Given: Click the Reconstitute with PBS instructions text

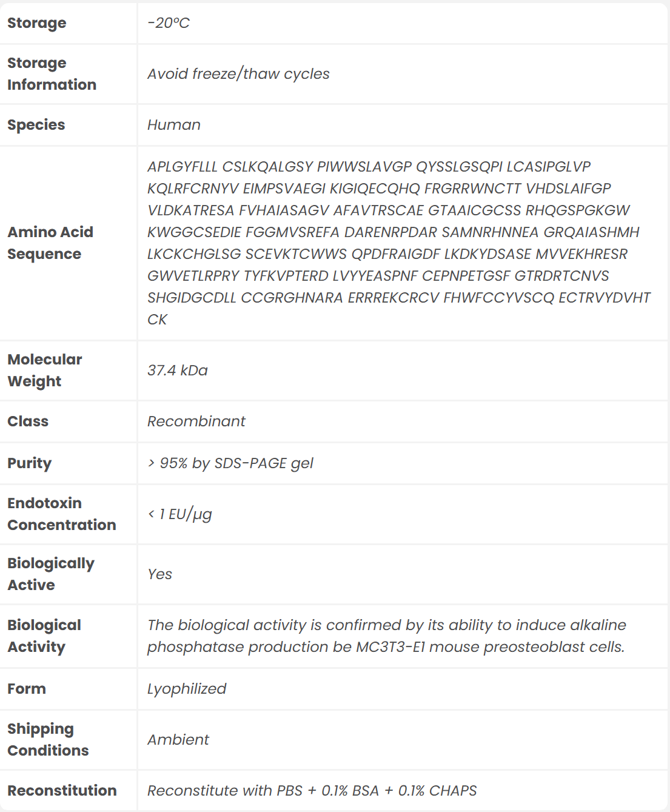Looking at the screenshot, I should coord(312,791).
